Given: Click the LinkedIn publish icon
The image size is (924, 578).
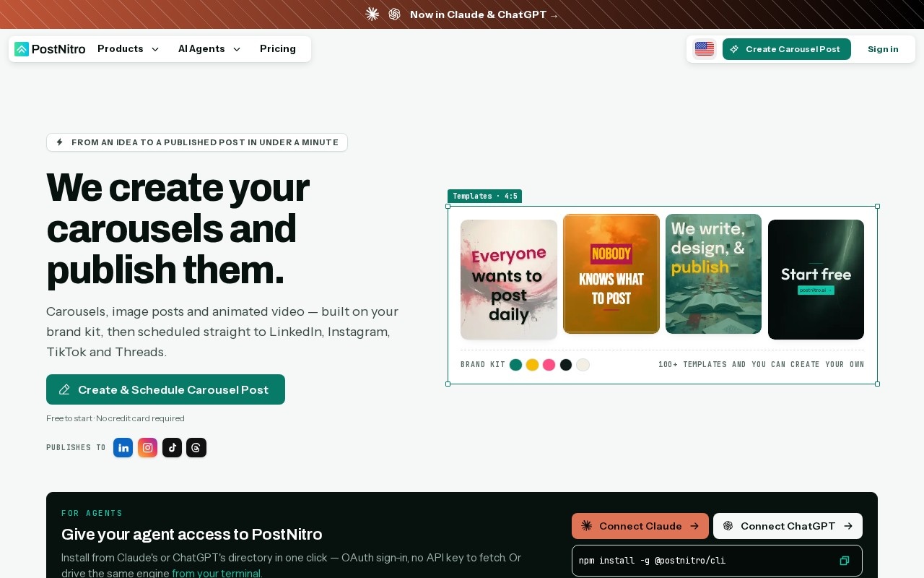Looking at the screenshot, I should tap(123, 448).
